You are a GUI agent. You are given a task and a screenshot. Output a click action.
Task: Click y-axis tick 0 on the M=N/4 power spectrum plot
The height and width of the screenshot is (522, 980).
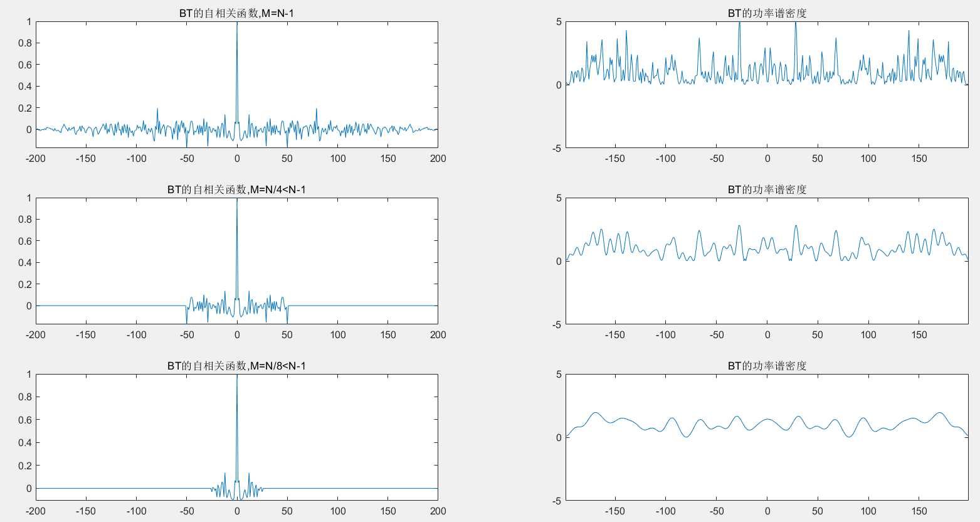coord(559,261)
